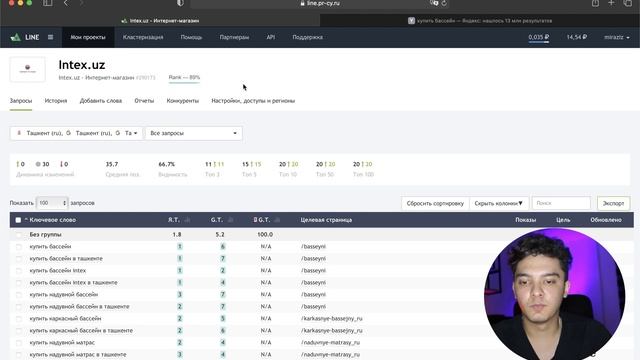Open the Ташкент region selector dropdown
The width and height of the screenshot is (640, 360).
76,133
